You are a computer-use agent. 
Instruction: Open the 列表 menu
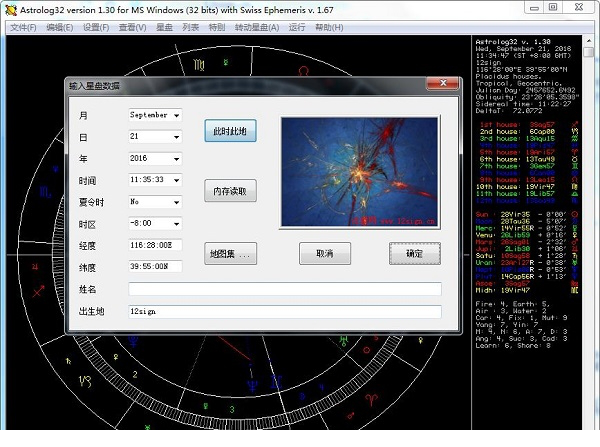coord(191,28)
